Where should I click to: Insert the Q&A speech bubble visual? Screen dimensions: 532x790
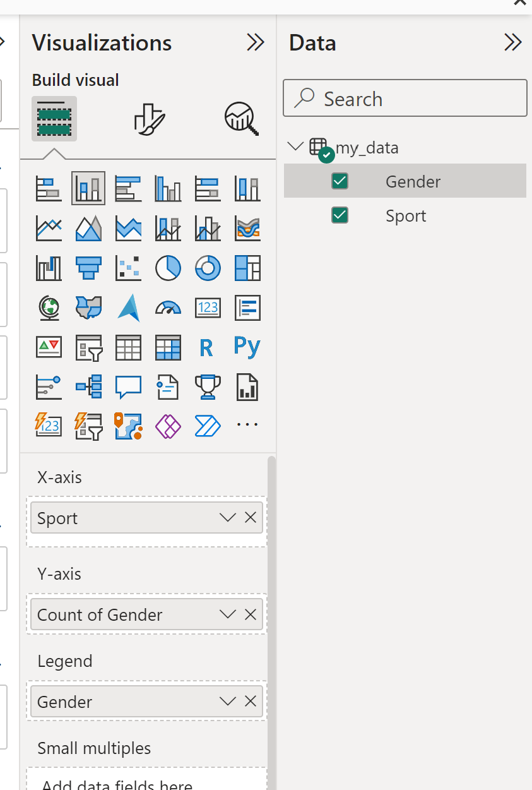[128, 386]
